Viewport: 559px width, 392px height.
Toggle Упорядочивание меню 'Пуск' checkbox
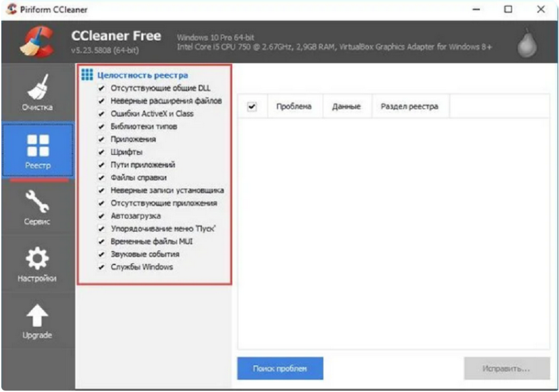(x=101, y=229)
